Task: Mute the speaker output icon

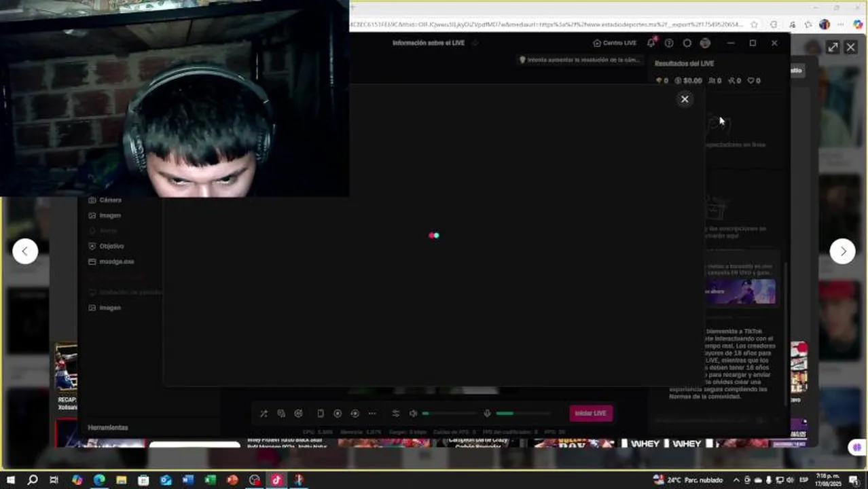Action: point(413,413)
